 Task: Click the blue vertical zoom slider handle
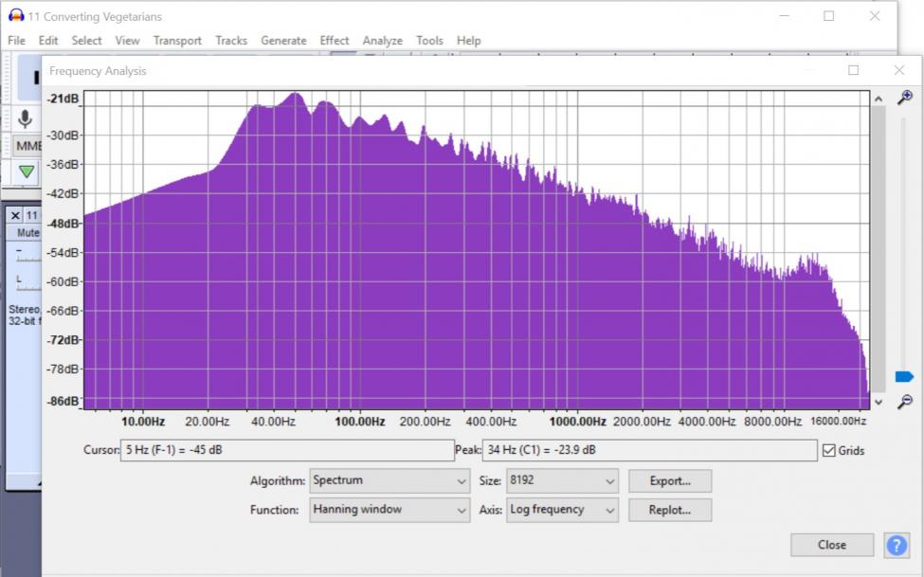(903, 377)
